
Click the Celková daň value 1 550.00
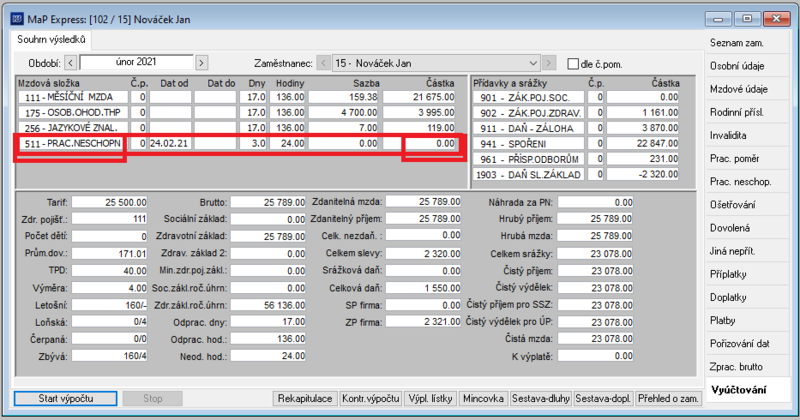pos(423,288)
